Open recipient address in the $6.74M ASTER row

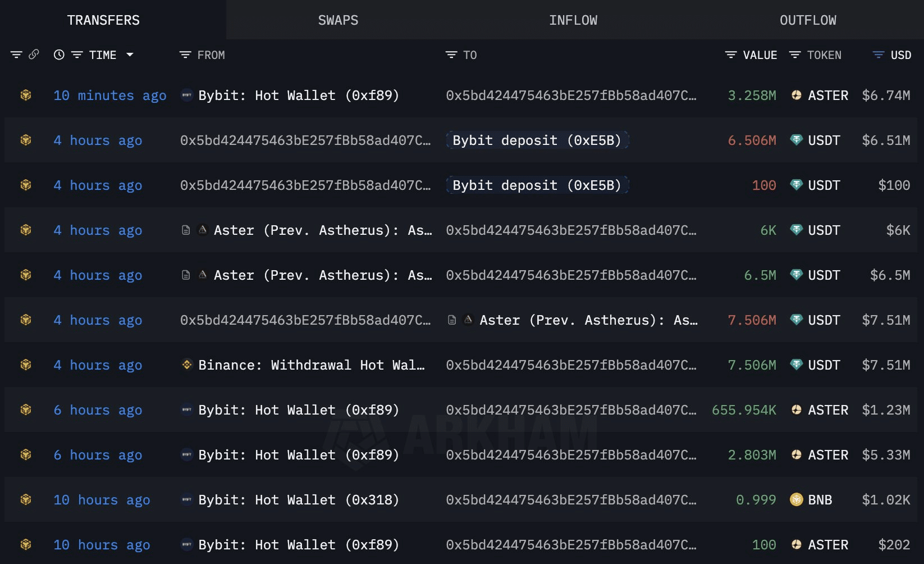tap(571, 95)
